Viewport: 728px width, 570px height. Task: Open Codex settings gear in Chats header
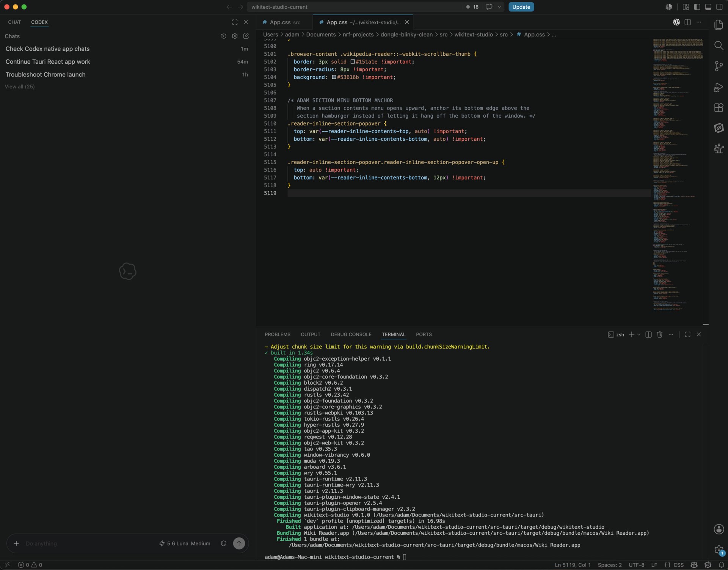235,36
